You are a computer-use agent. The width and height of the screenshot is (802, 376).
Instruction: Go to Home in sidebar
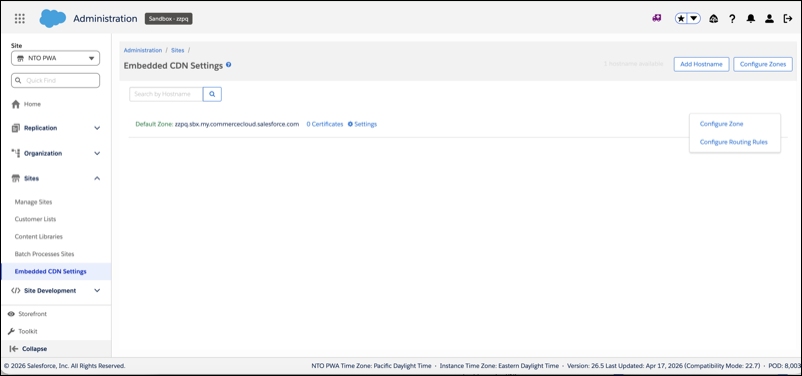32,104
